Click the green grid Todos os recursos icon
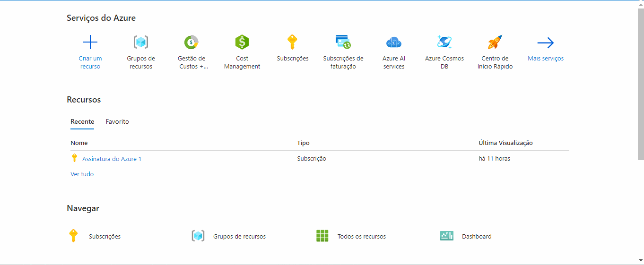Screen dimensions: 644x265 [322, 236]
